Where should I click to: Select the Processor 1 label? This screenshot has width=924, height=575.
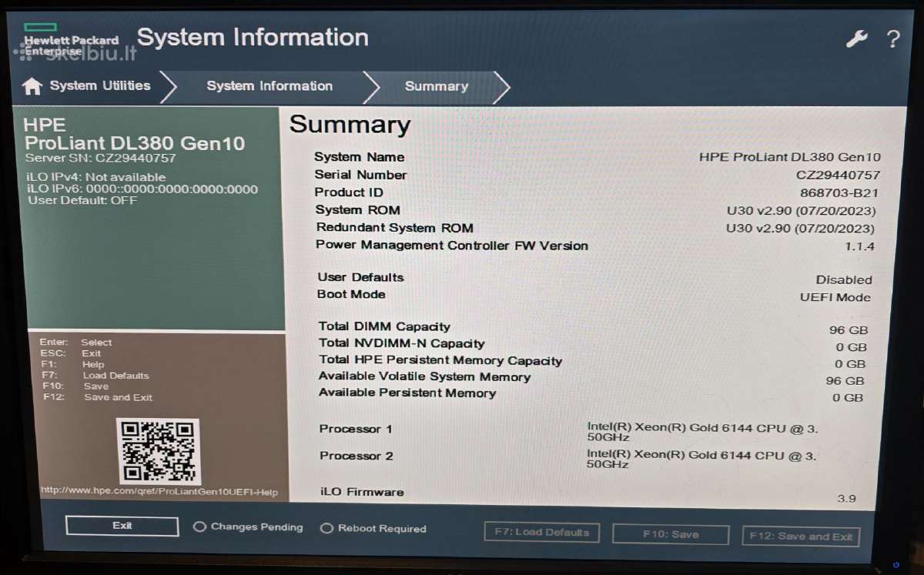(356, 429)
